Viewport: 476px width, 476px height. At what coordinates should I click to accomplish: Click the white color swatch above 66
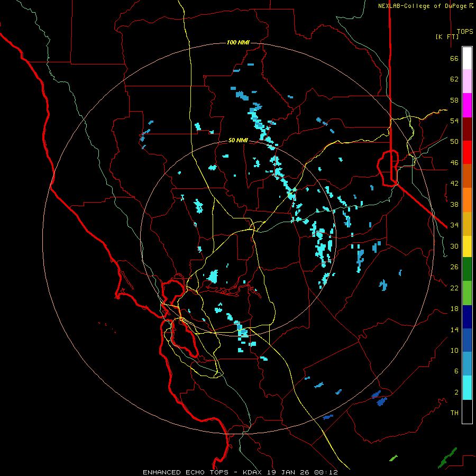tap(467, 58)
